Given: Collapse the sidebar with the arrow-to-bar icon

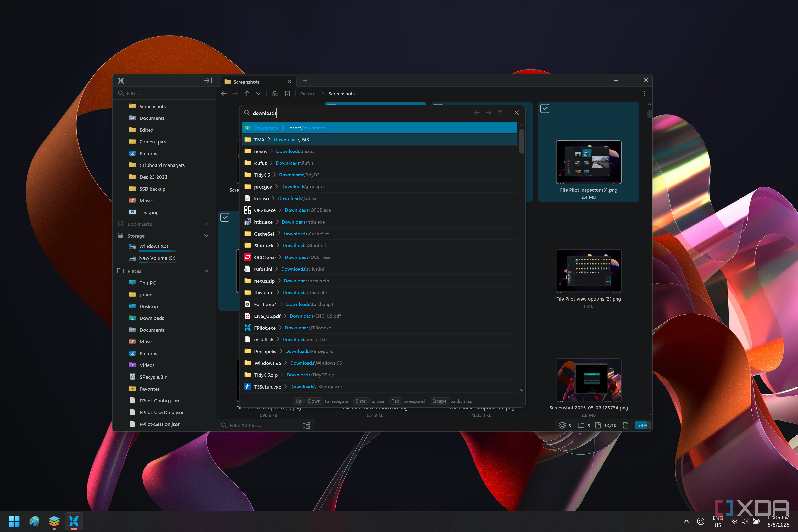Looking at the screenshot, I should tap(208, 80).
